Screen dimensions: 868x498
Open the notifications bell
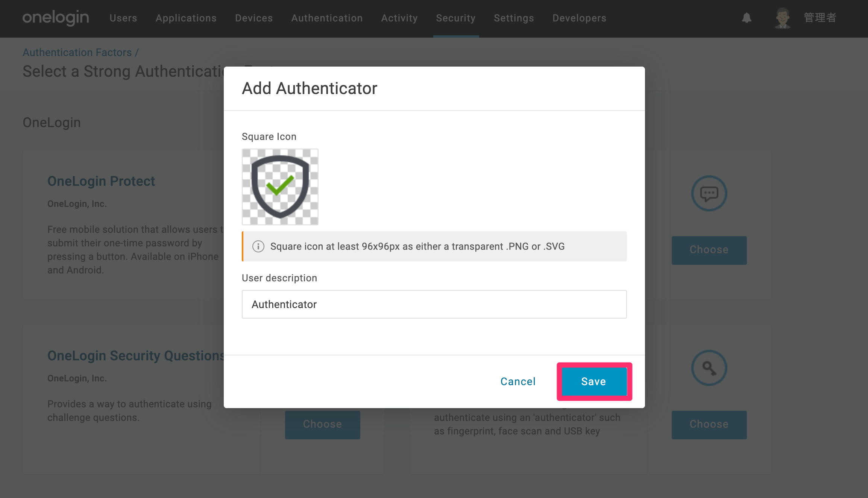pyautogui.click(x=747, y=18)
